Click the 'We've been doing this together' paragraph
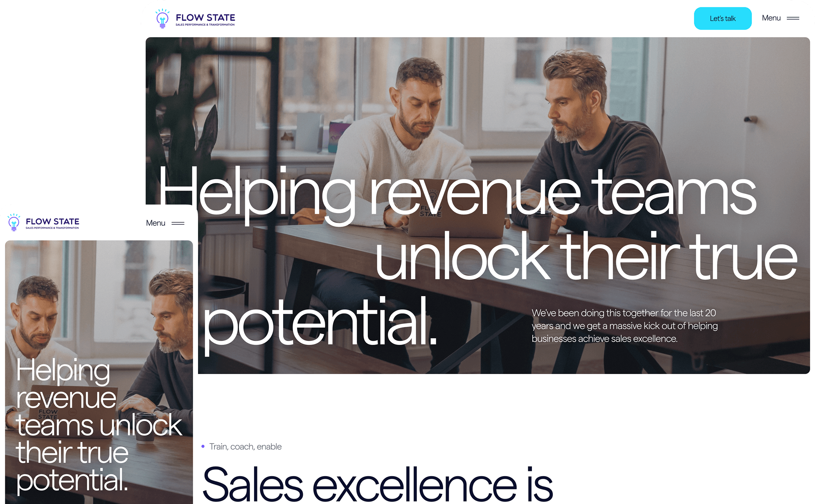Viewport: 815px width, 504px height. pos(625,326)
